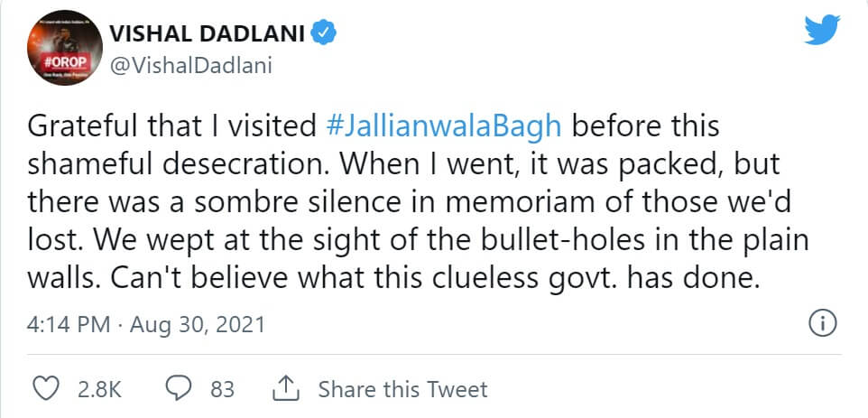This screenshot has width=868, height=418.
Task: Click the 83 replies count
Action: (222, 389)
